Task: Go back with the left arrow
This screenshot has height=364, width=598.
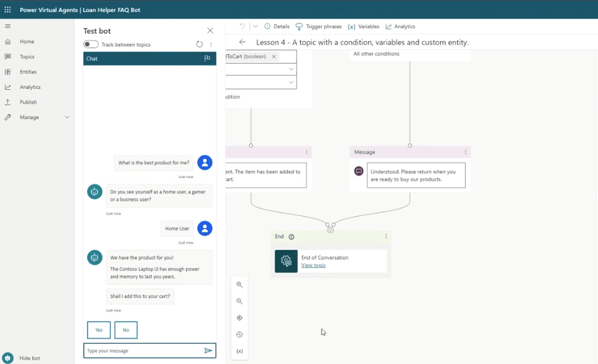Action: [x=242, y=42]
